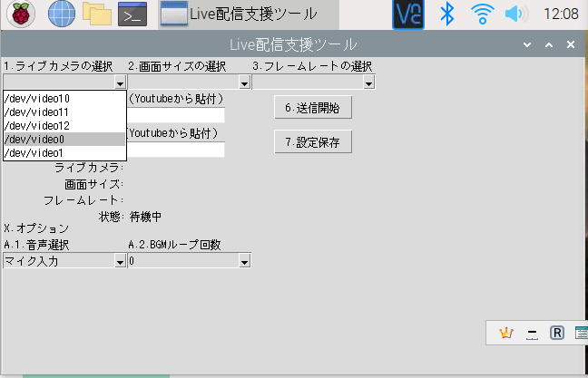Click the 2.画面サイズの選択 label

coord(177,66)
